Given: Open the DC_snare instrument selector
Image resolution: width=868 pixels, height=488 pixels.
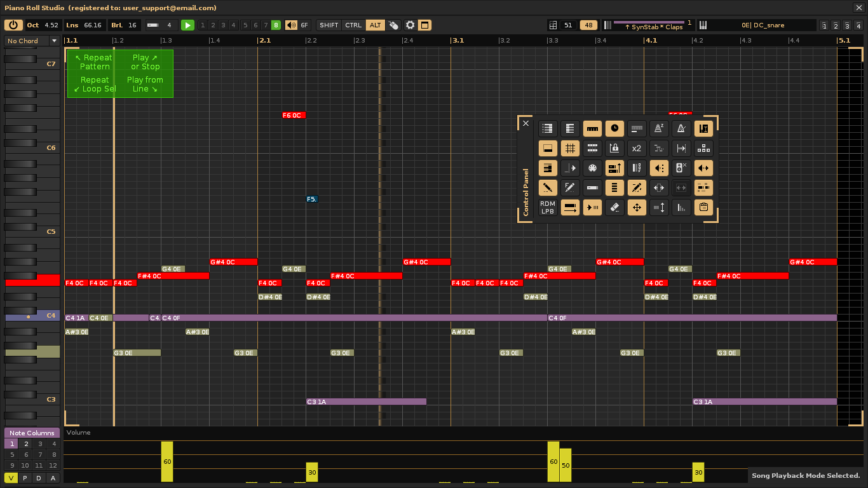Looking at the screenshot, I should [x=763, y=25].
